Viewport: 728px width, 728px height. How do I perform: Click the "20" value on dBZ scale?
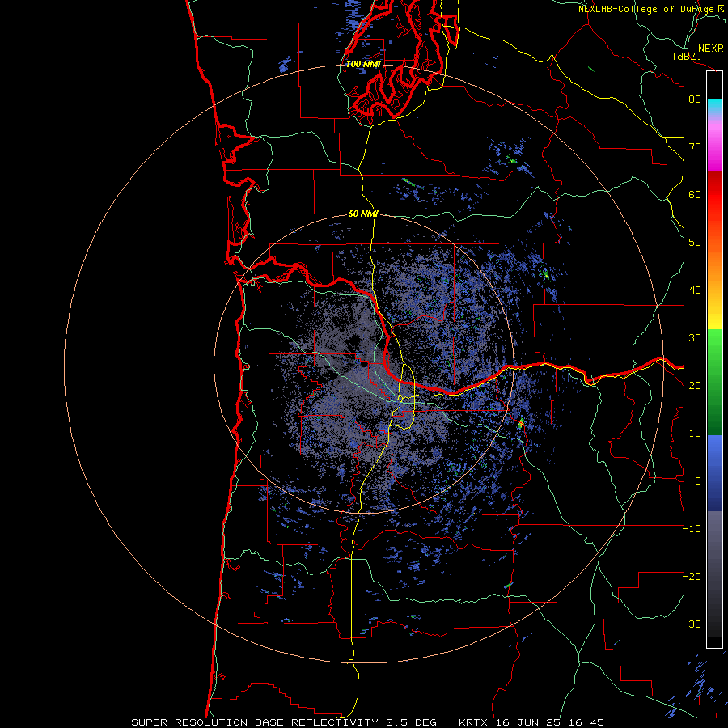[695, 386]
